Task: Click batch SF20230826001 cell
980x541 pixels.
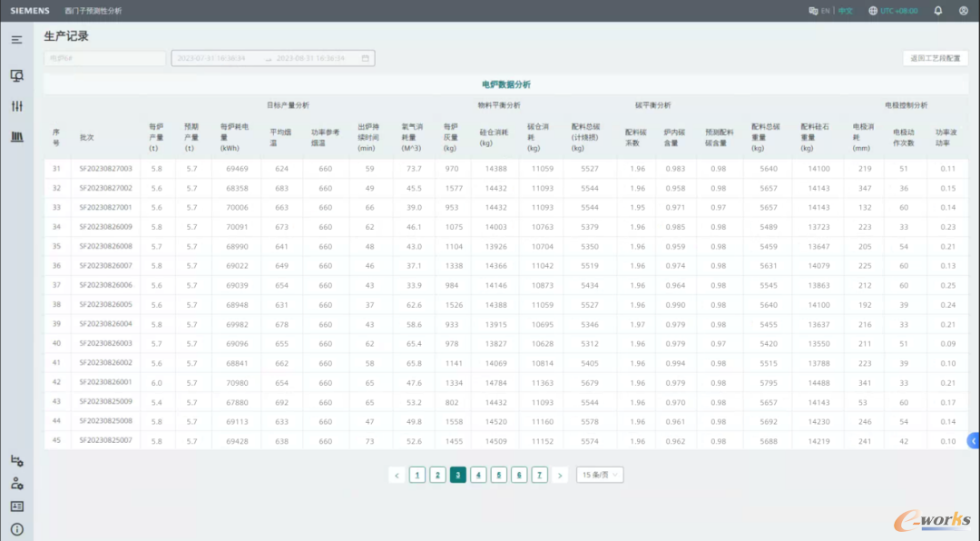Action: (x=105, y=382)
